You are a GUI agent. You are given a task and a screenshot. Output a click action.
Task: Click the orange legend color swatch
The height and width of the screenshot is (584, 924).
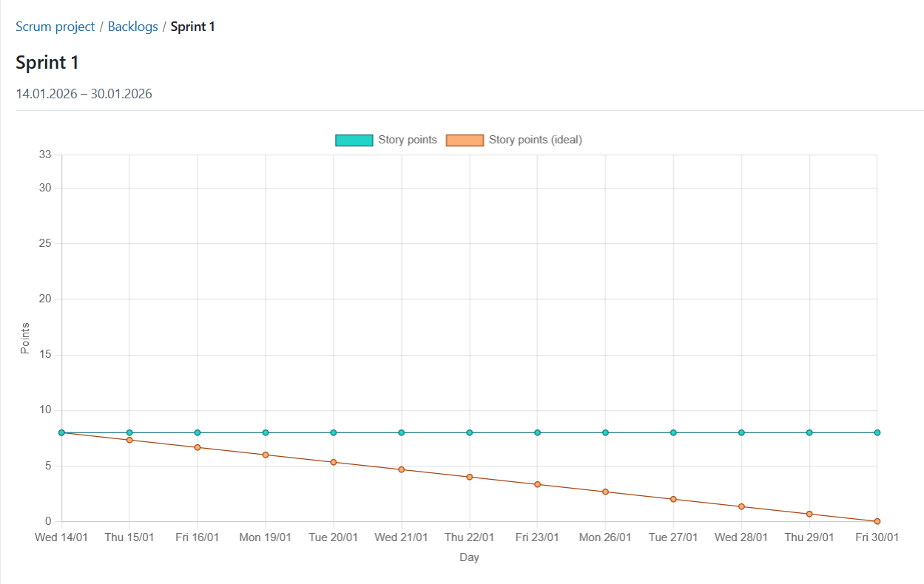click(x=465, y=139)
